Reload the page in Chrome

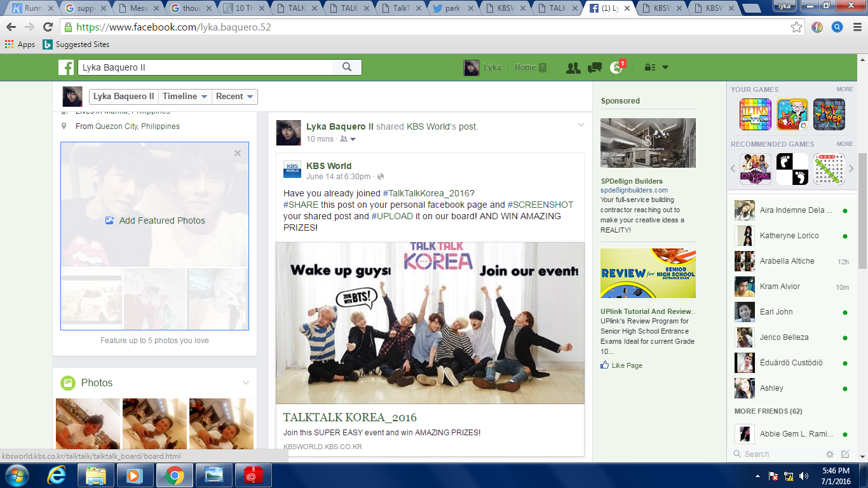[48, 27]
